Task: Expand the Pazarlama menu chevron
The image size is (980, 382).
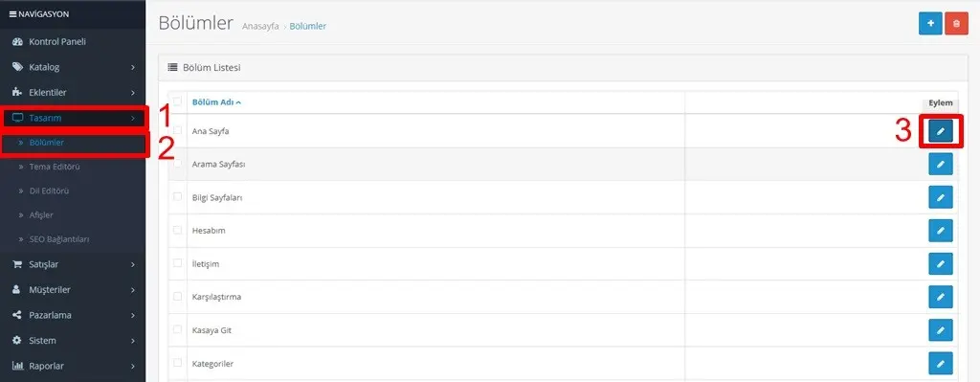Action: pyautogui.click(x=132, y=315)
